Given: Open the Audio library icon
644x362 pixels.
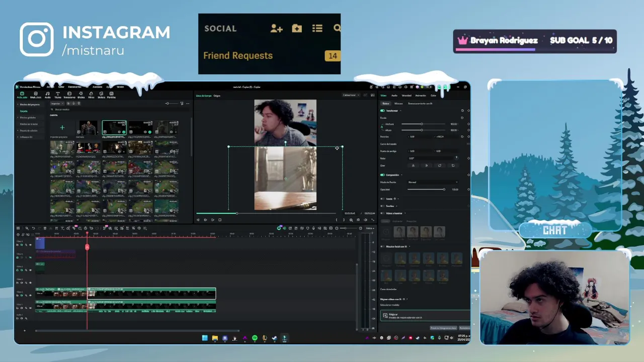Looking at the screenshot, I should coord(48,95).
